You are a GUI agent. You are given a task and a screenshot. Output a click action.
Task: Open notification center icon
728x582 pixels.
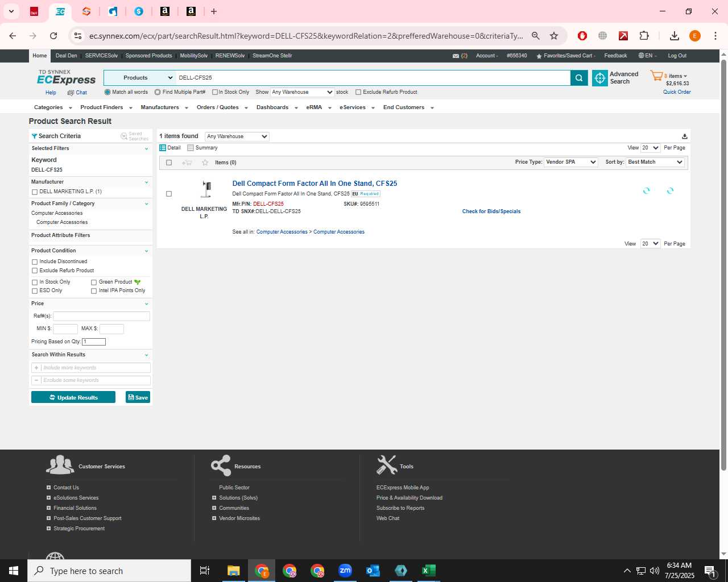click(709, 571)
